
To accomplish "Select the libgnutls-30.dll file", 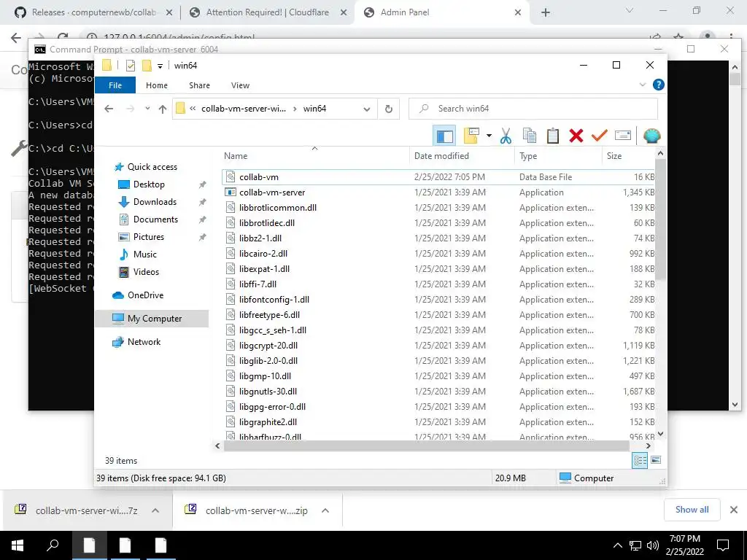I will (x=438, y=392).
